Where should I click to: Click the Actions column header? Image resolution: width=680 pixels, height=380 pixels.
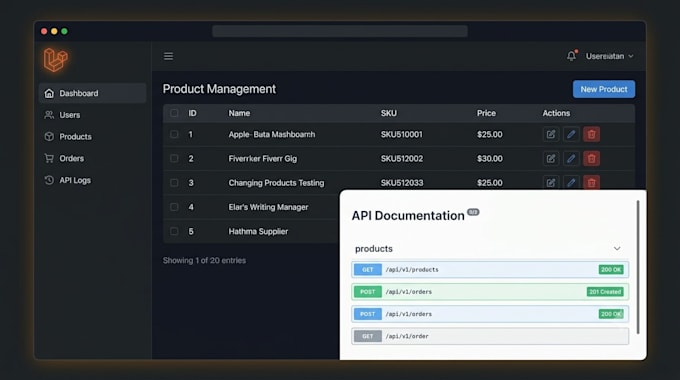tap(556, 113)
